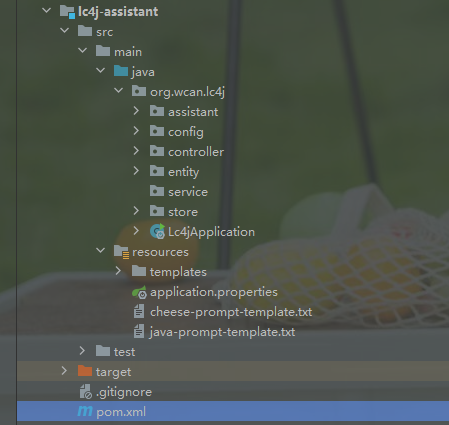This screenshot has width=449, height=425.
Task: Click the lc4j-assistant module folder icon
Action: click(67, 12)
